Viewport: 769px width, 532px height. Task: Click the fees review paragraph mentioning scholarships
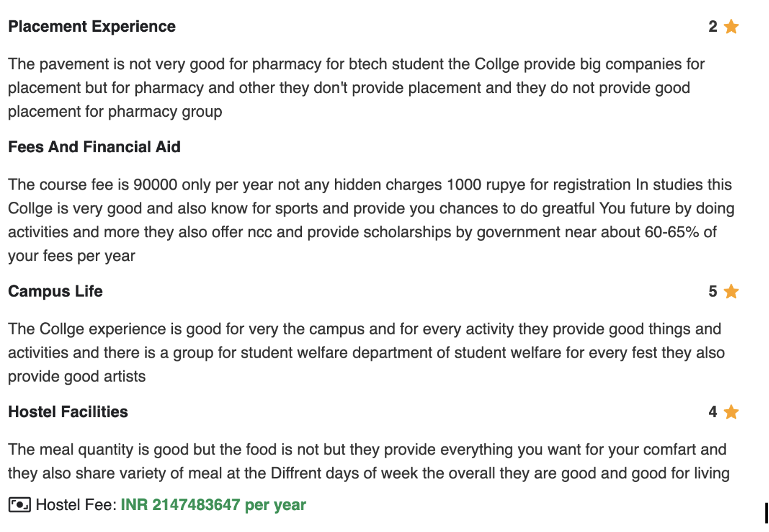367,220
